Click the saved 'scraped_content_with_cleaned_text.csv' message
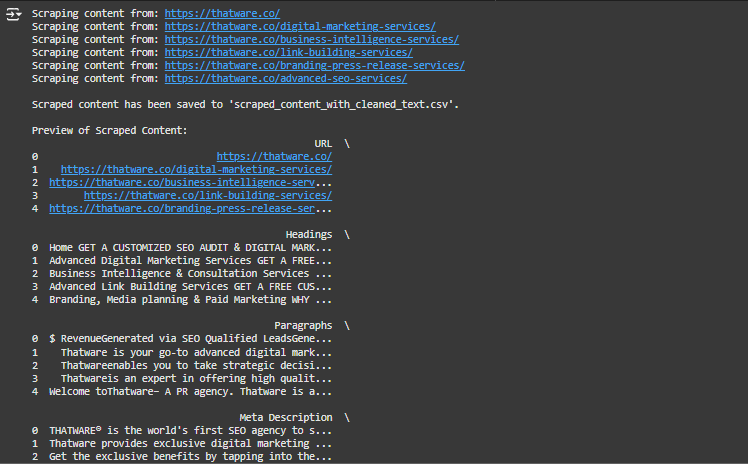 pyautogui.click(x=245, y=104)
